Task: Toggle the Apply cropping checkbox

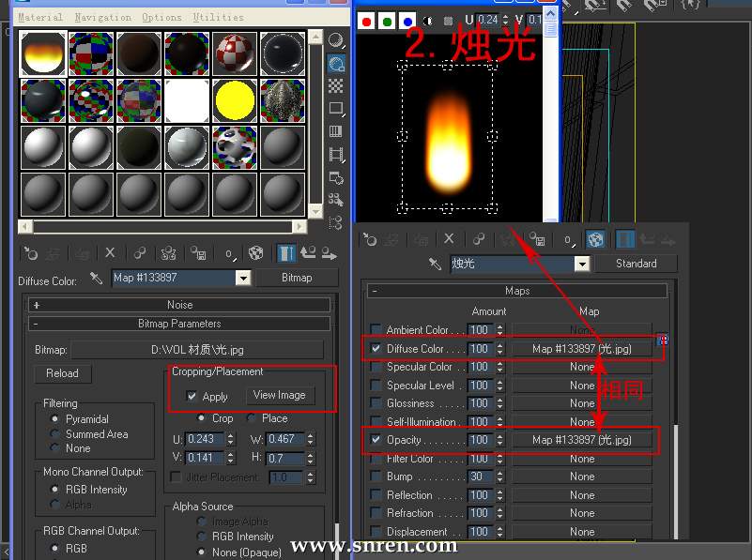Action: coord(192,396)
